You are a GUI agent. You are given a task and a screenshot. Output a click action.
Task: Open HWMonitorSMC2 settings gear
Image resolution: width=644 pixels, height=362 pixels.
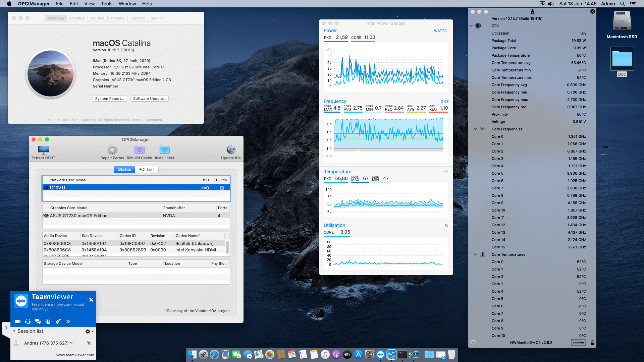coord(474,343)
